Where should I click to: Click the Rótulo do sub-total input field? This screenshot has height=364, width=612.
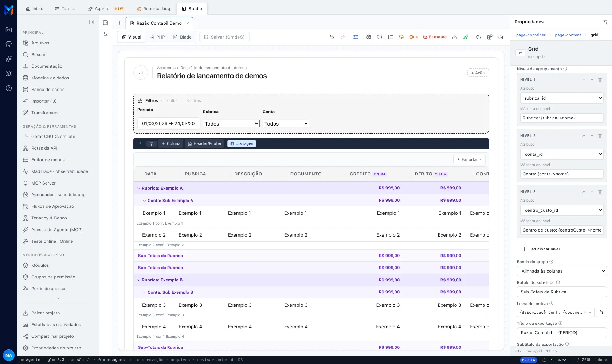click(x=562, y=292)
